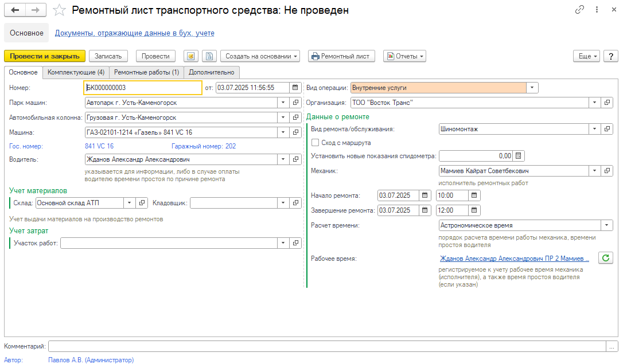Open calendar picker for document date
Screen dimensions: 627x364
tap(295, 88)
